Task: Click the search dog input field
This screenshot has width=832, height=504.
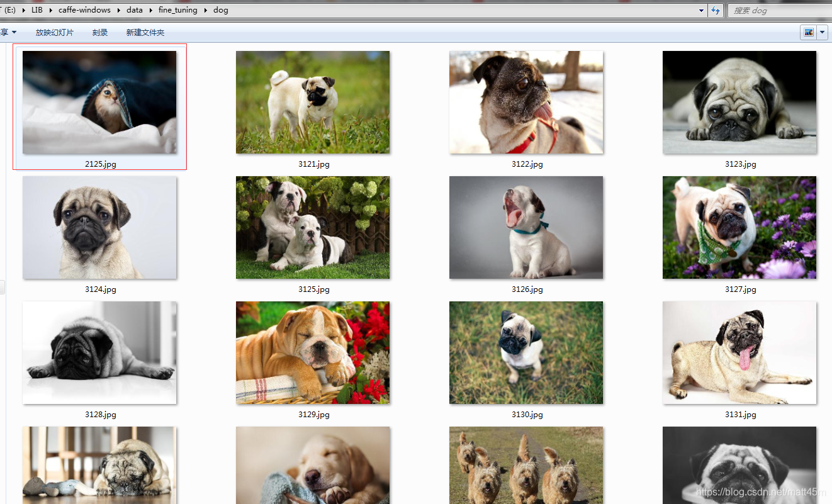Action: (x=779, y=10)
